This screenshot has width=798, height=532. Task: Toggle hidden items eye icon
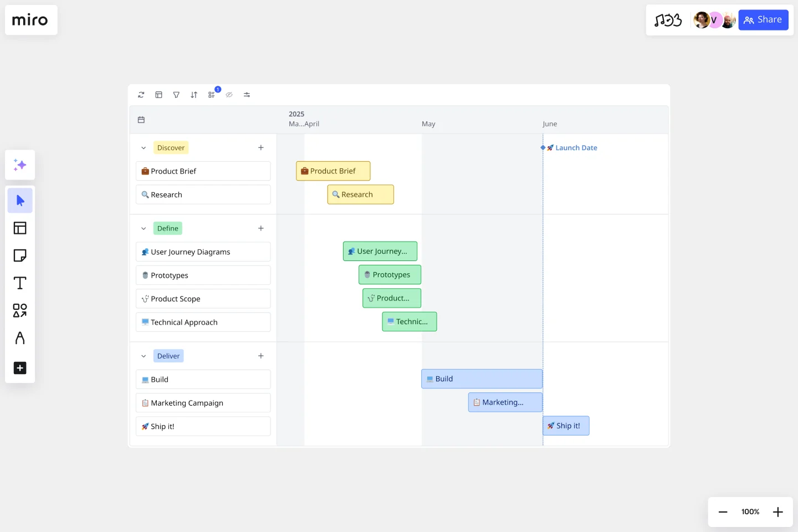pyautogui.click(x=229, y=95)
